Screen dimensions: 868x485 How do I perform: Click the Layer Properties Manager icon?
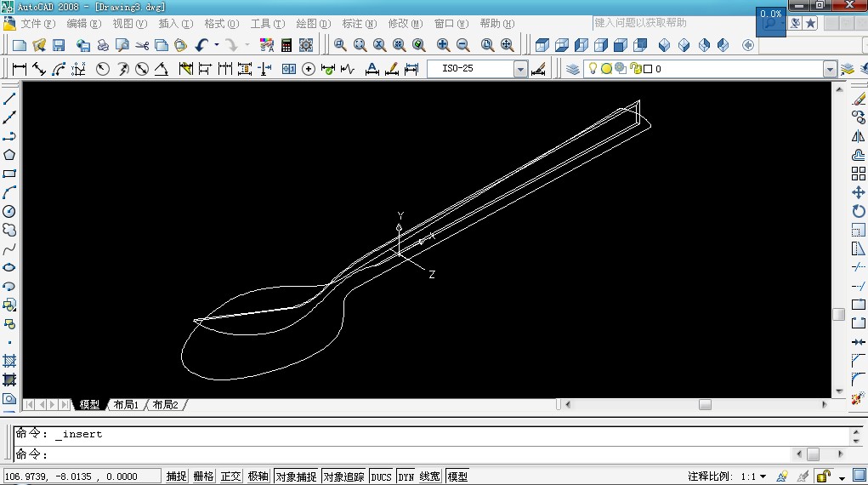click(573, 69)
